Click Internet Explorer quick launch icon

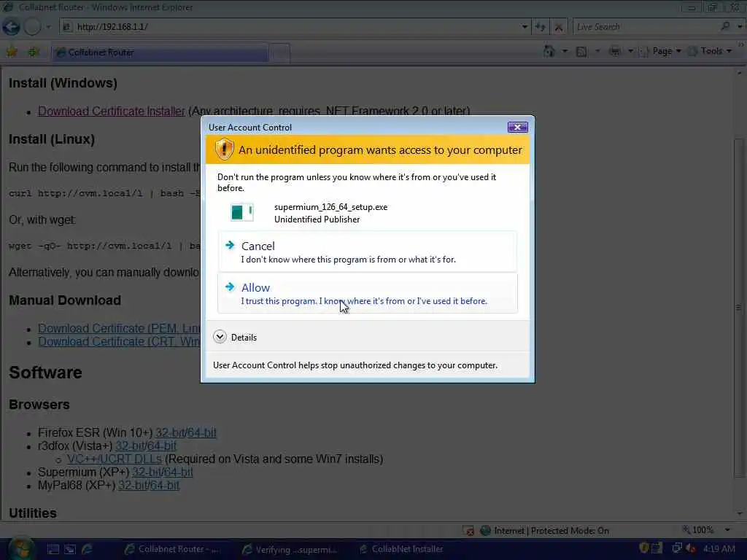(88, 550)
